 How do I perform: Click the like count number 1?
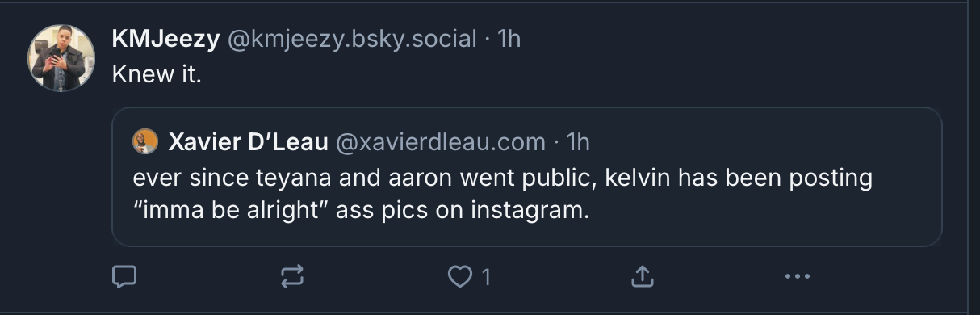click(x=485, y=279)
